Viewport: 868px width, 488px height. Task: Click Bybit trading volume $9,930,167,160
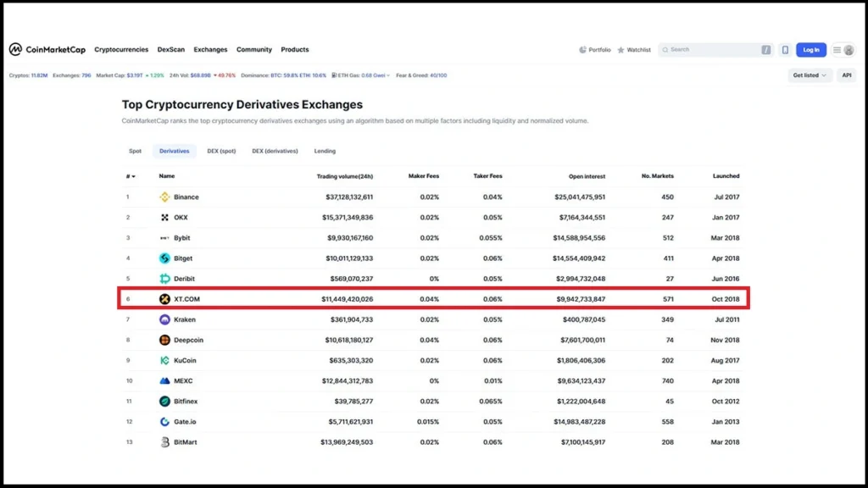tap(350, 238)
